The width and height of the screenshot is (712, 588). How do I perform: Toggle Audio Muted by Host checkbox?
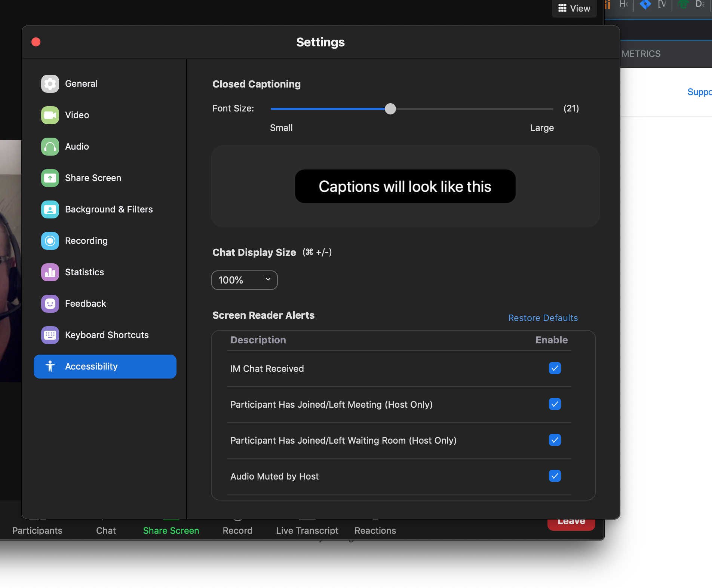click(555, 476)
